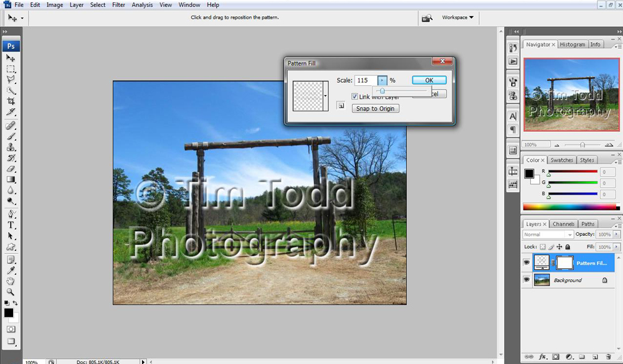
Task: Open the layer blend mode dropdown
Action: 548,235
